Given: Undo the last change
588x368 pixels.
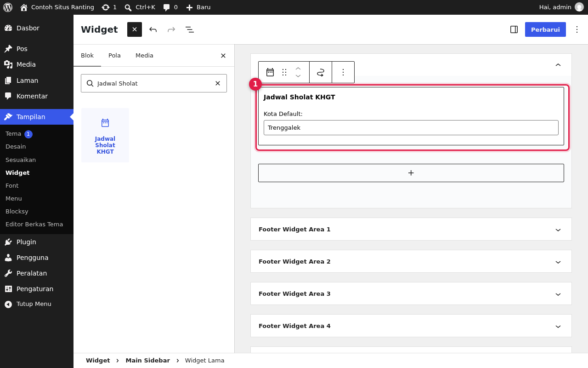Looking at the screenshot, I should coord(153,29).
